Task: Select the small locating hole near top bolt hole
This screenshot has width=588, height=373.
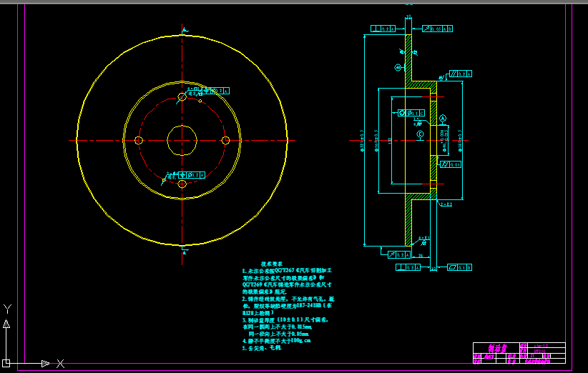Action: tap(200, 101)
